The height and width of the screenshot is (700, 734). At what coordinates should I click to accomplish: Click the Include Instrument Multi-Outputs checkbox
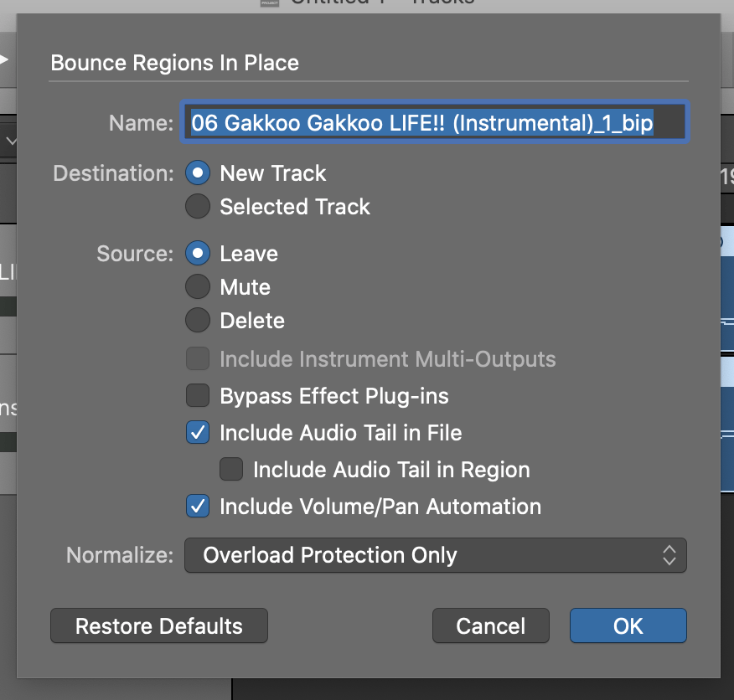tap(198, 360)
